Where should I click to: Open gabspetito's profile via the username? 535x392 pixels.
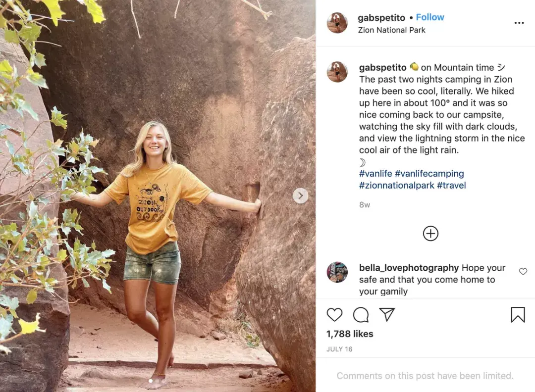[x=381, y=17]
